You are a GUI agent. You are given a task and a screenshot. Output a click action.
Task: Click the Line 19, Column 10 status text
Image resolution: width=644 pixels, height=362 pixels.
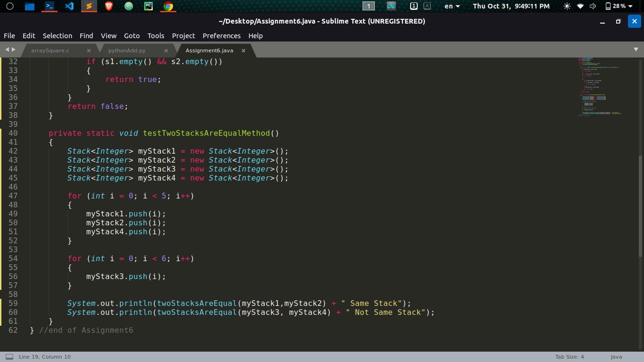(x=45, y=357)
